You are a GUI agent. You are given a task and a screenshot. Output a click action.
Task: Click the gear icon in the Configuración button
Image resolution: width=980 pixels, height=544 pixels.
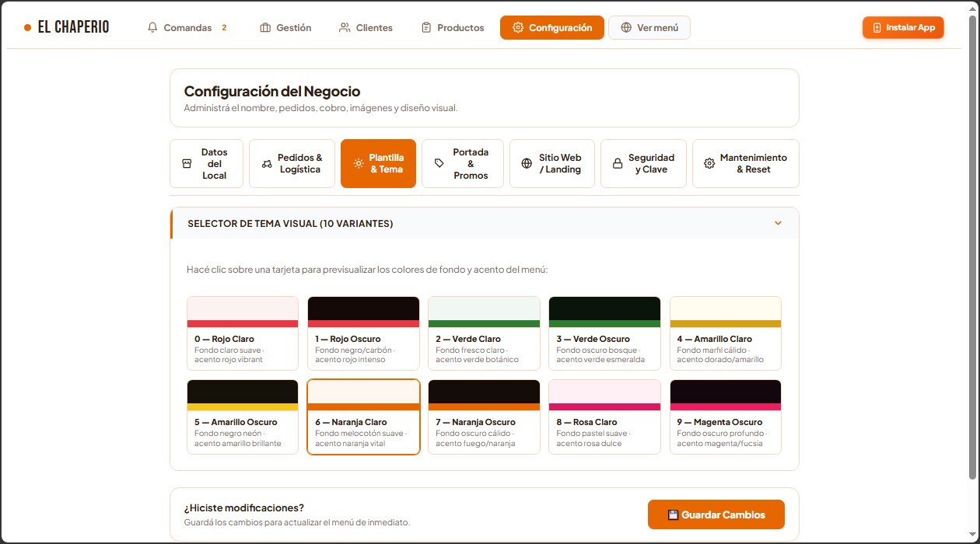coord(518,27)
